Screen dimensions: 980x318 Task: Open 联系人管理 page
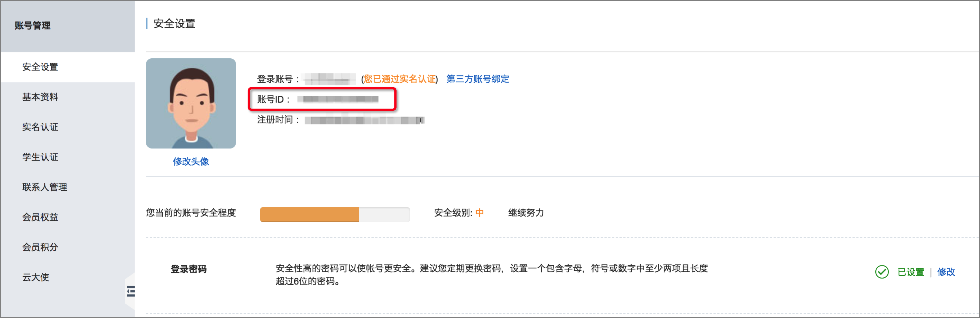click(44, 187)
